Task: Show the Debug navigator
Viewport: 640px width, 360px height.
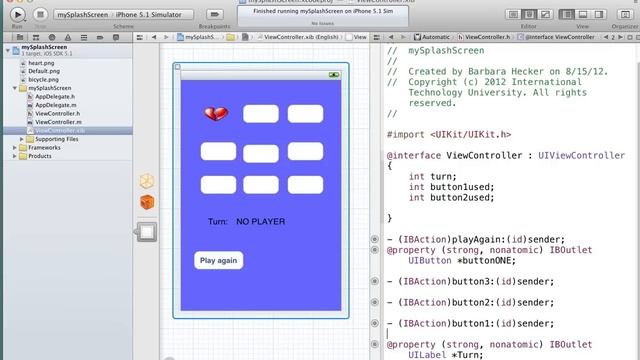Action: (x=84, y=37)
